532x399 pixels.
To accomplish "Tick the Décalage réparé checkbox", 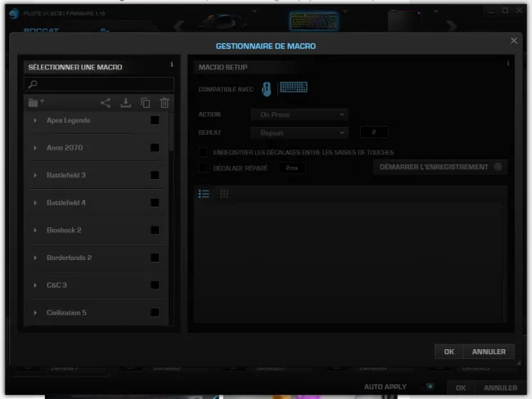I will coord(203,168).
